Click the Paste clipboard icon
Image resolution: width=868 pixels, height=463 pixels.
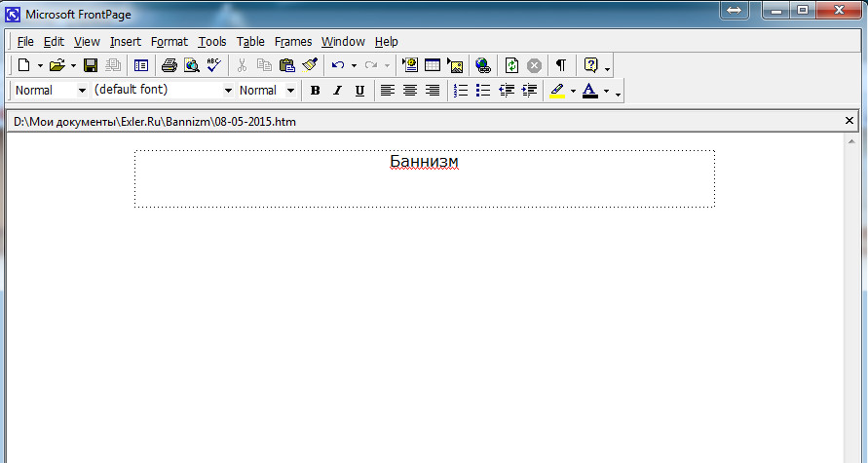pyautogui.click(x=287, y=65)
